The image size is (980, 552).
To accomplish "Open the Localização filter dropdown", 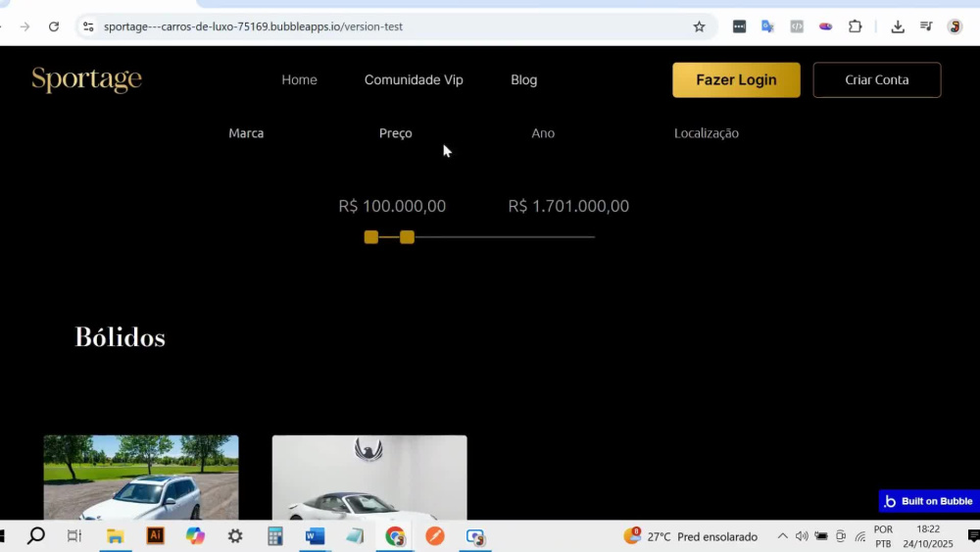I will coord(707,133).
